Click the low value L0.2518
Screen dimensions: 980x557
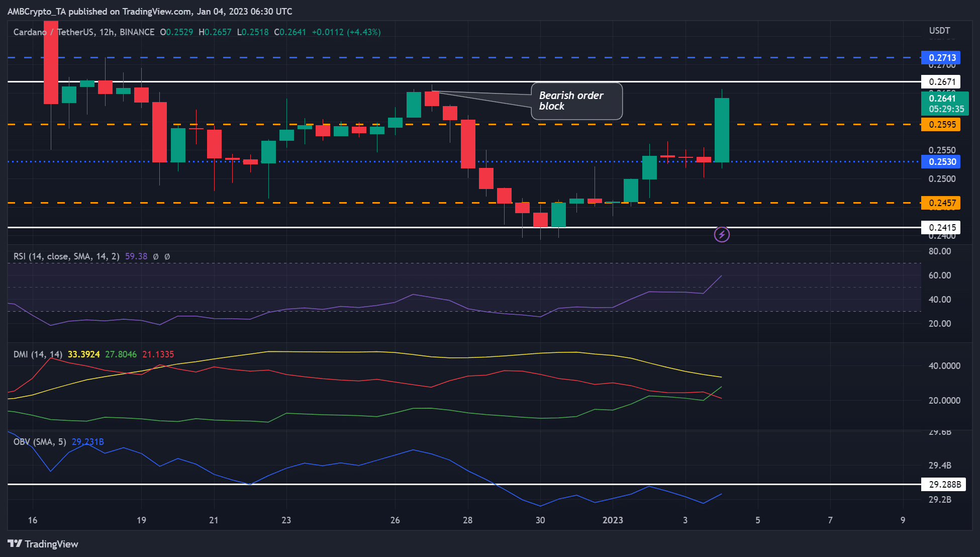pos(253,32)
